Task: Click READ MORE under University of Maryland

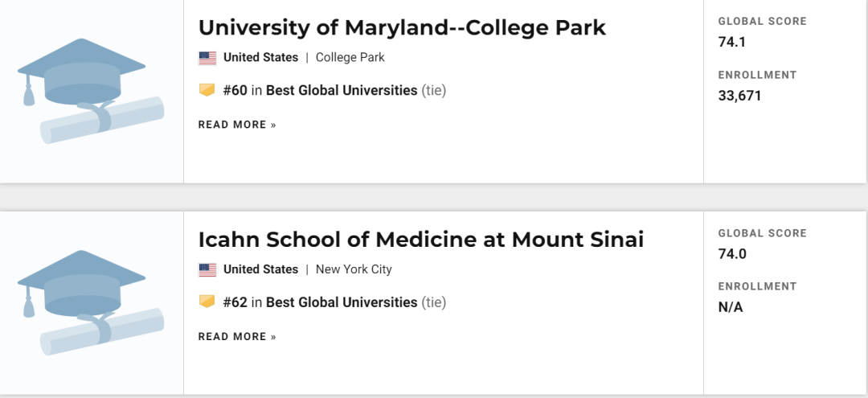Action: point(237,125)
